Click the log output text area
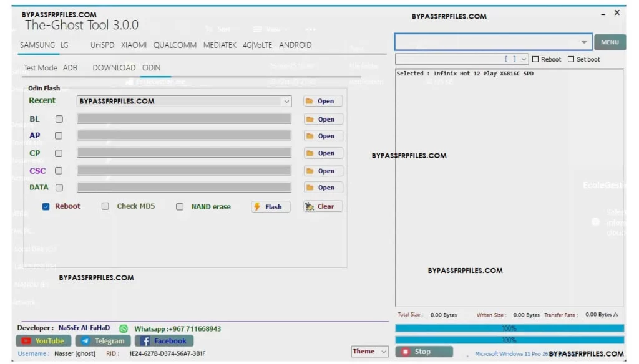639x364 pixels. (509, 187)
